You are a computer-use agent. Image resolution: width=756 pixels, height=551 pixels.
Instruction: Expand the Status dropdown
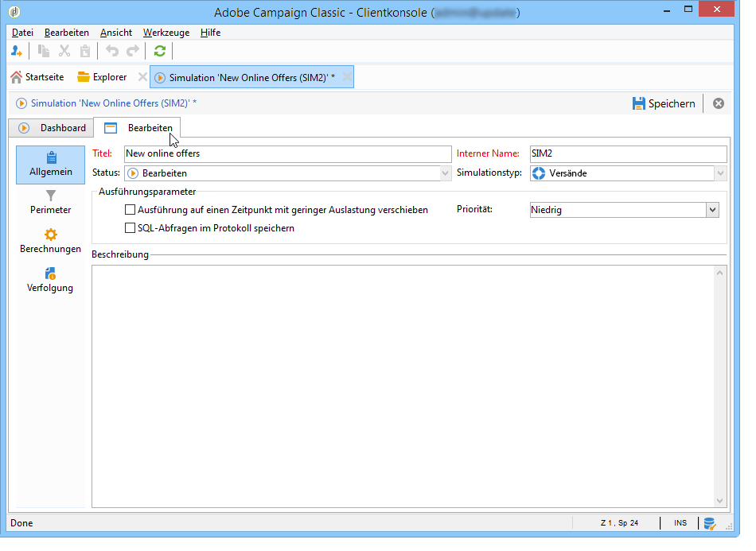click(446, 173)
